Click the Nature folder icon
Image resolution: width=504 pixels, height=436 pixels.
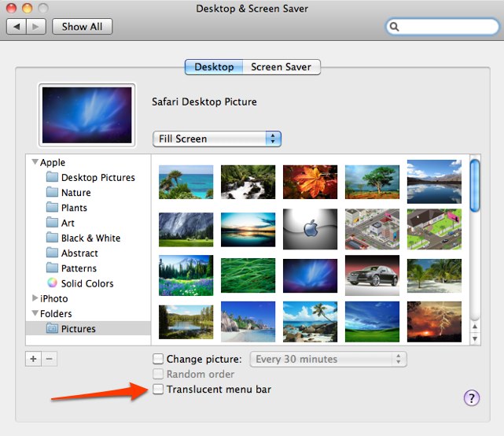(52, 192)
